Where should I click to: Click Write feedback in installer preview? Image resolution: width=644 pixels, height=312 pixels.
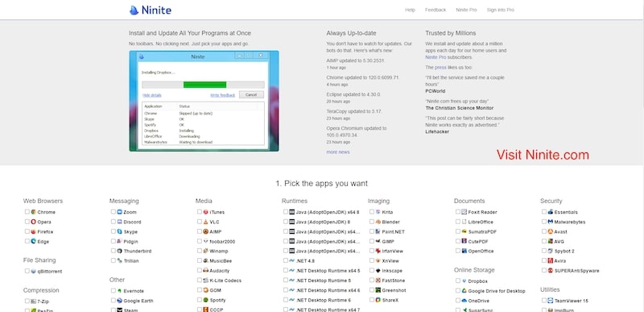(223, 95)
